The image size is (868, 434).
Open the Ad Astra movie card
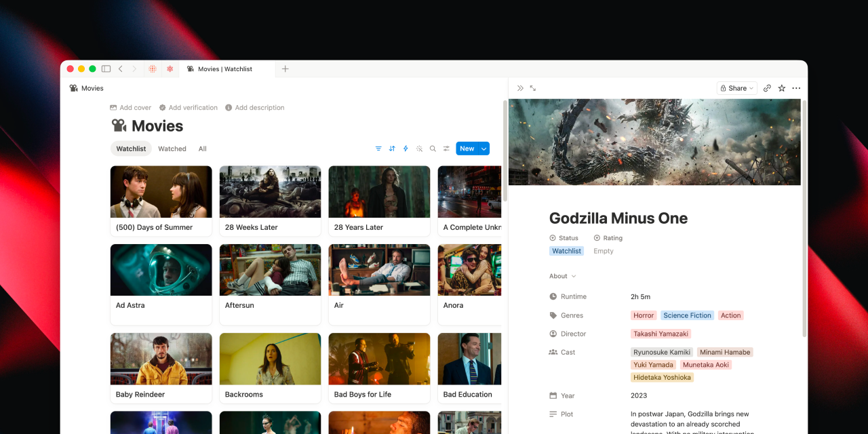pyautogui.click(x=161, y=284)
